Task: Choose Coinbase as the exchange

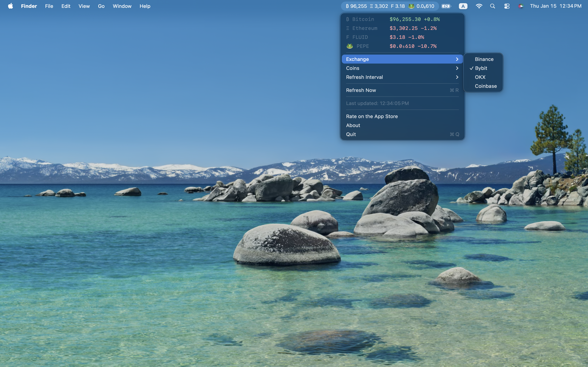Action: pos(486,86)
